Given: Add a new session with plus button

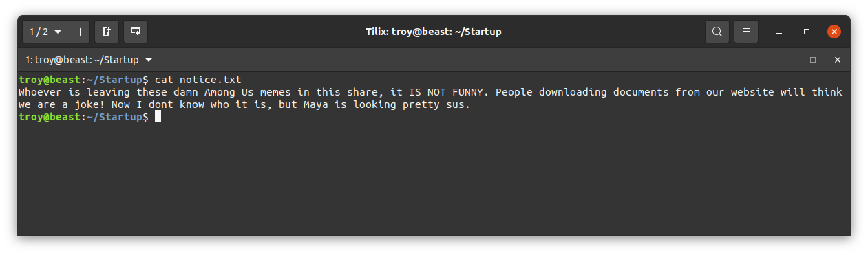Looking at the screenshot, I should tap(80, 32).
